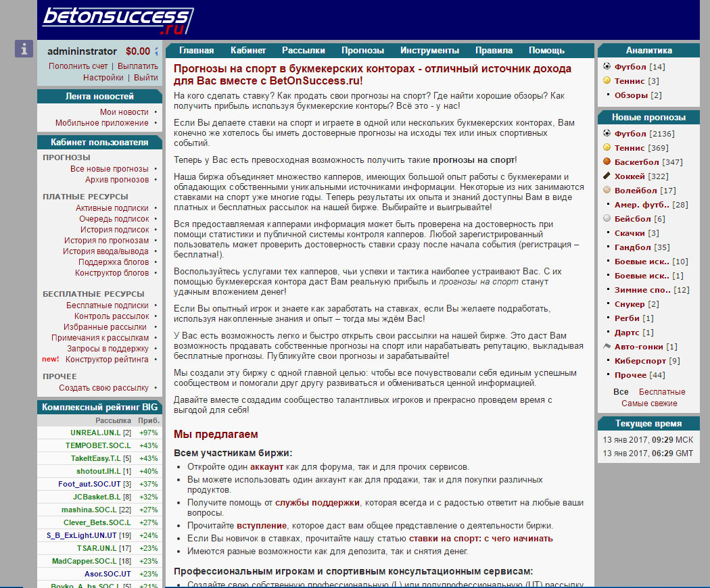Click the football icon in Новые прогнозы
The height and width of the screenshot is (588, 710).
point(607,133)
